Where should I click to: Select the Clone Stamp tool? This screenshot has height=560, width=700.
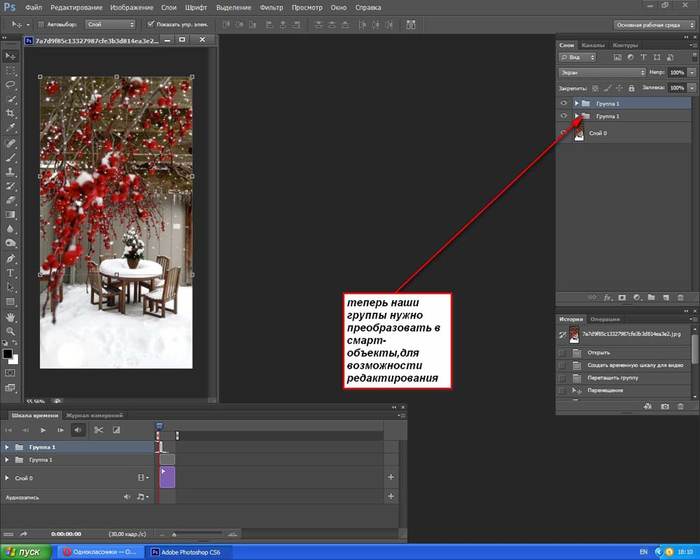(10, 172)
